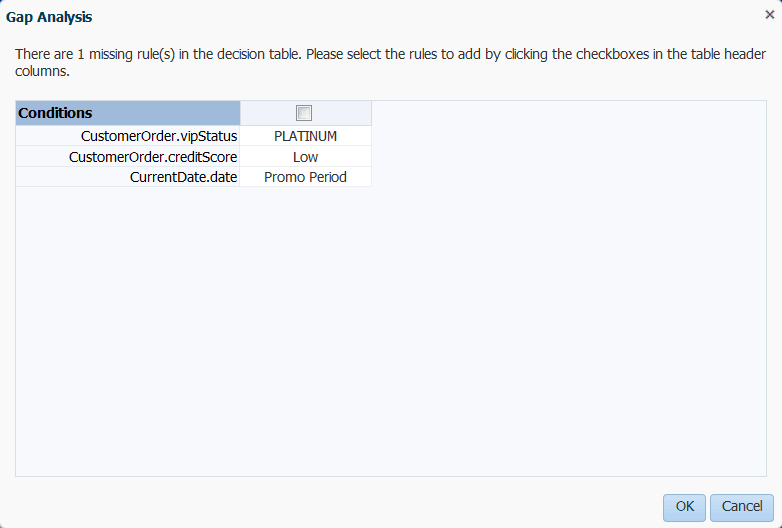Click the CustomerOrder.vipStatus condition label
The image size is (782, 528).
click(159, 136)
